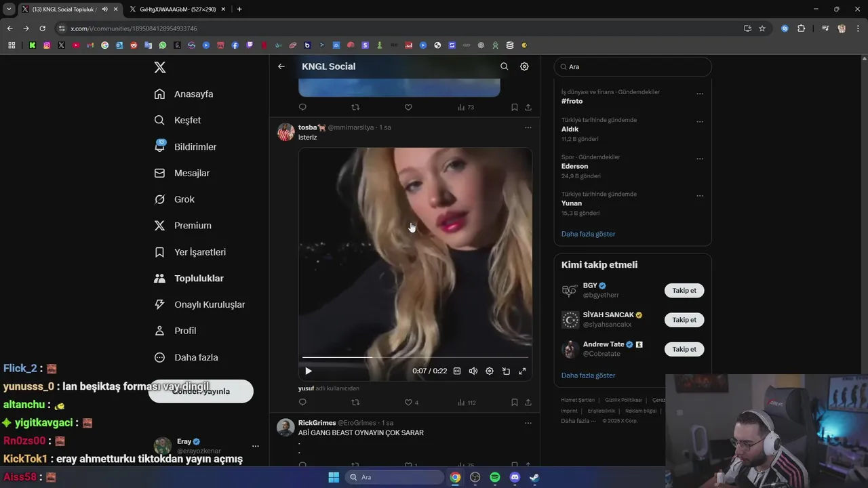Open RickGrimes profile name
Image resolution: width=868 pixels, height=488 pixels.
[x=317, y=423]
